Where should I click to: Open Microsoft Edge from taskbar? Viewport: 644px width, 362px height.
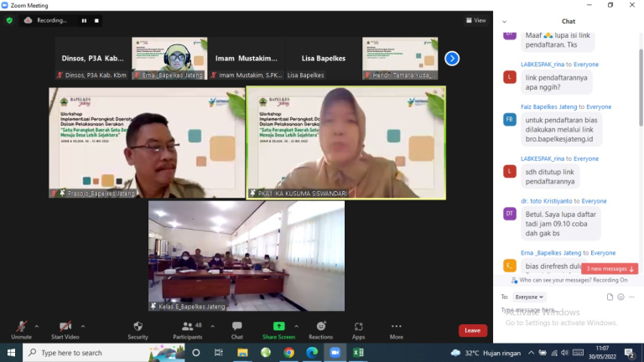(x=312, y=353)
